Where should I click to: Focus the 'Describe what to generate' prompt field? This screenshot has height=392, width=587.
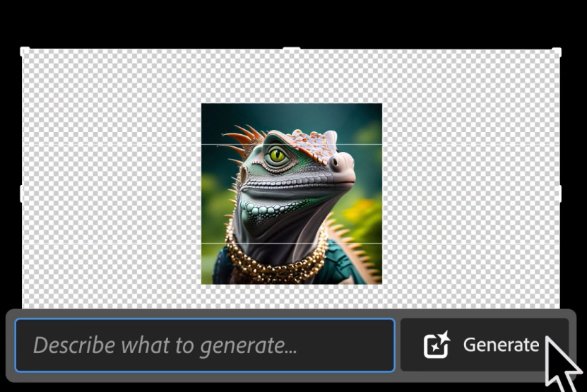pos(205,345)
